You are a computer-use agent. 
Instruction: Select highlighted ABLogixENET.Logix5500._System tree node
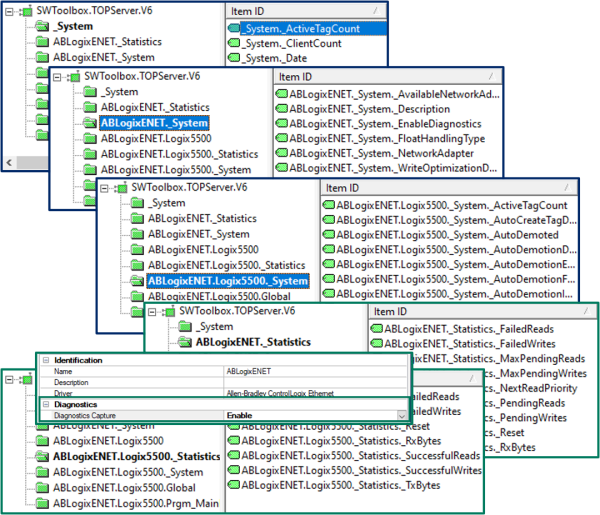[x=228, y=281]
